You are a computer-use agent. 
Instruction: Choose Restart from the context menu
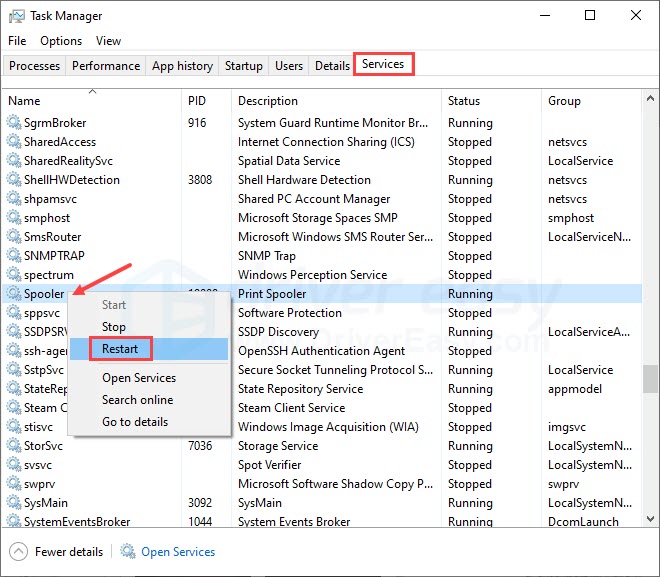[x=120, y=349]
